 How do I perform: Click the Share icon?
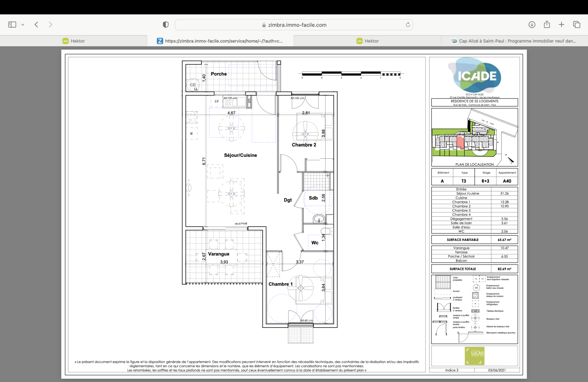tap(547, 25)
